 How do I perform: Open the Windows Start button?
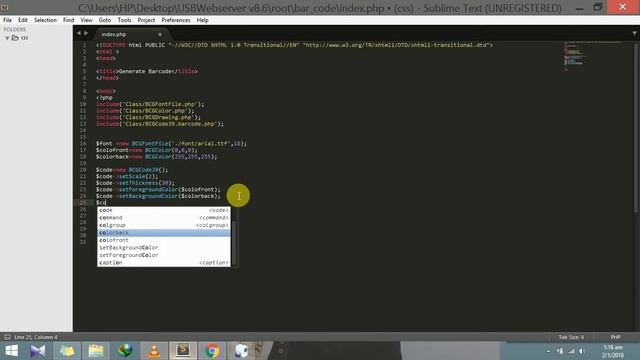[11, 351]
